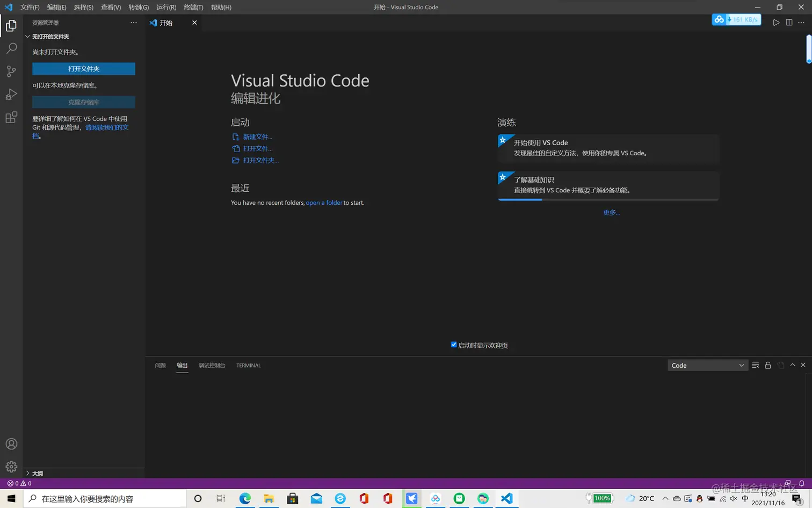Open the Code output channel dropdown
This screenshot has width=812, height=508.
(x=708, y=365)
